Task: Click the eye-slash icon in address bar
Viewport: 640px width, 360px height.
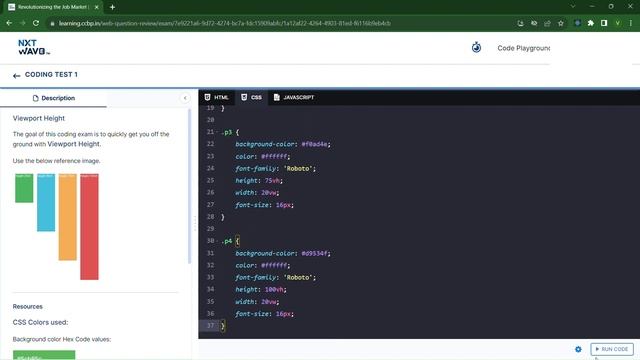Action: pyautogui.click(x=534, y=23)
